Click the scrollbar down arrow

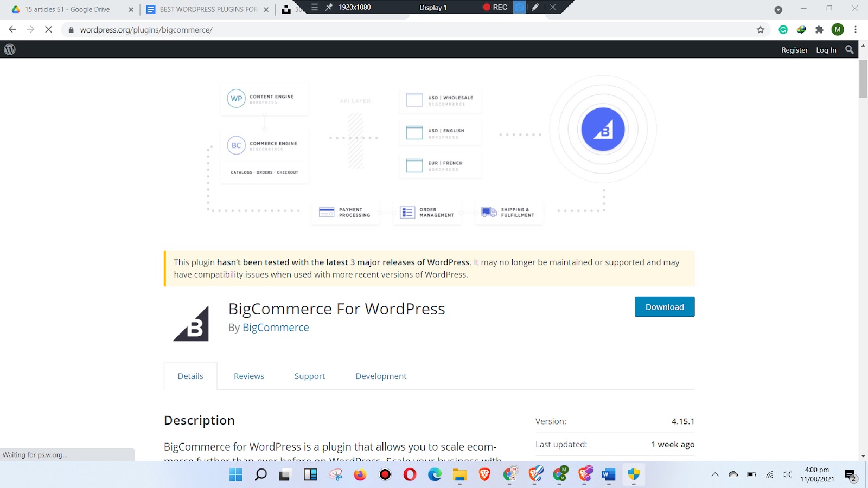(863, 456)
